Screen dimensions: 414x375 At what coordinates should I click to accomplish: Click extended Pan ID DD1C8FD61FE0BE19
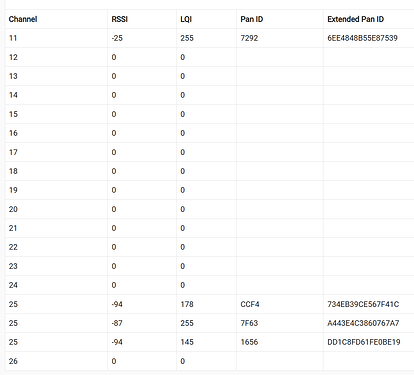click(x=364, y=342)
